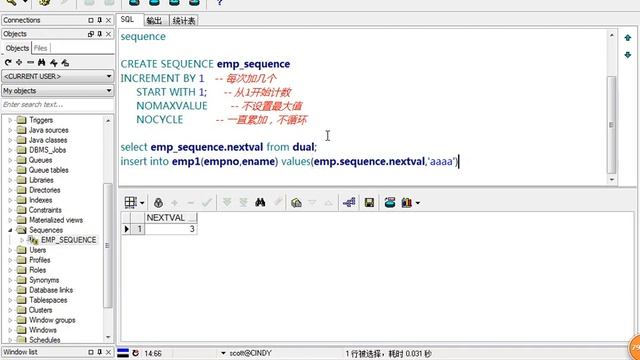This screenshot has height=360, width=640.
Task: Click the binoculars find icon in Objects toolbar
Action: pos(42,62)
